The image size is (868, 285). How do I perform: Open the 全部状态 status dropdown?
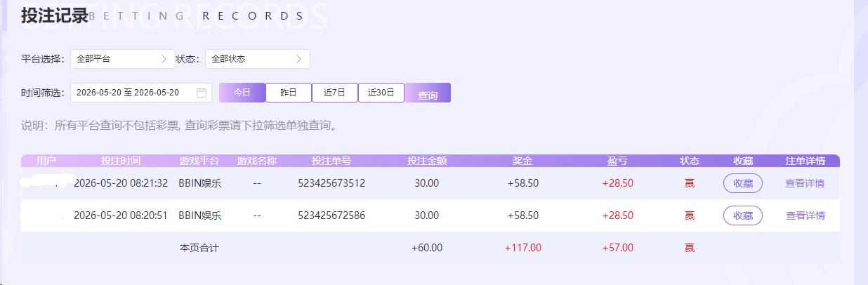coord(258,59)
